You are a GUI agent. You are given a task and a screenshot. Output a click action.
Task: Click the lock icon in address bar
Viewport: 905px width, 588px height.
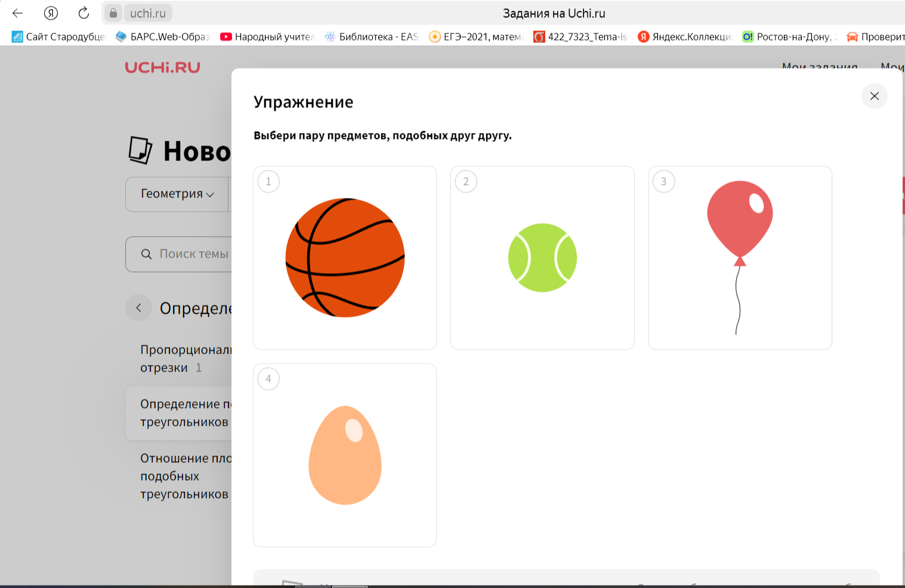click(x=113, y=13)
